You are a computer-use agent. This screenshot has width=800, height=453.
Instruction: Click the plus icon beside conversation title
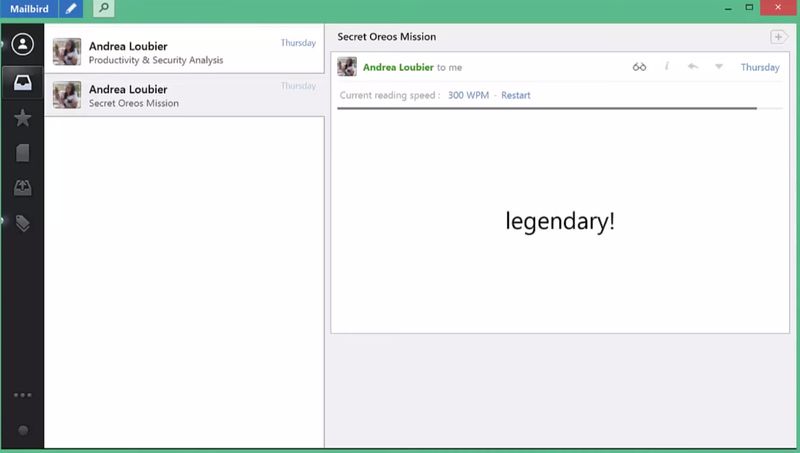[x=778, y=37]
